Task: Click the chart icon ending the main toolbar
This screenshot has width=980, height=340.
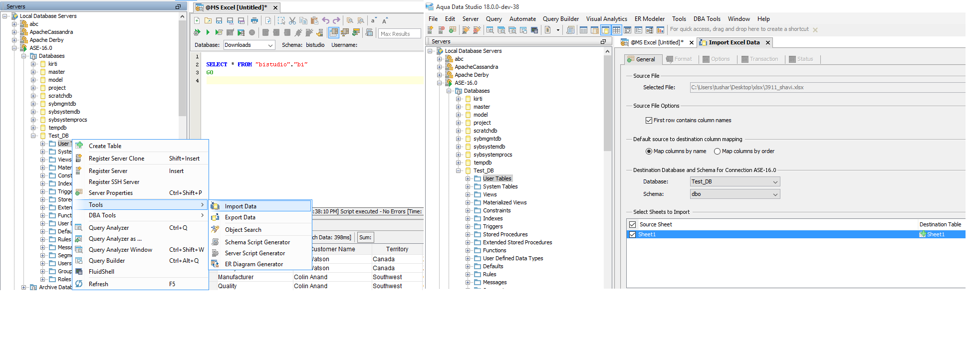Action: click(660, 30)
